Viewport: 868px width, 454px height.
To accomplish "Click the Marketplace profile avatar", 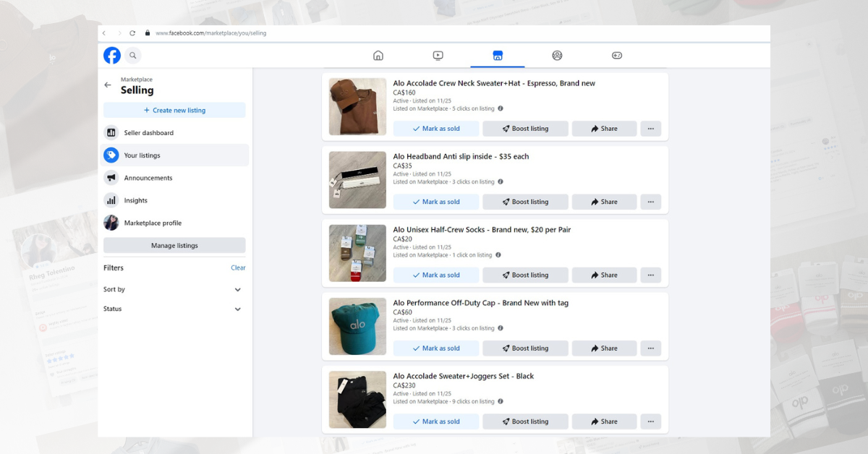I will point(111,223).
